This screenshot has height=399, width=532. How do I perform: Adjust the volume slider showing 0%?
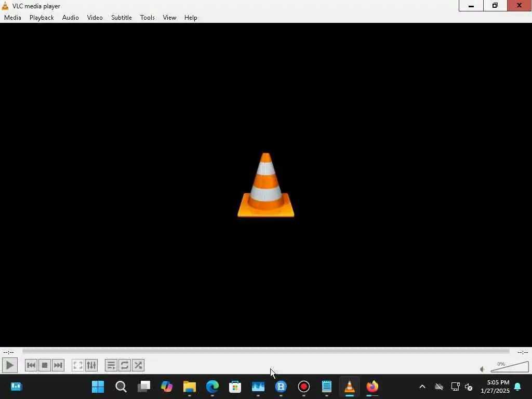click(510, 367)
